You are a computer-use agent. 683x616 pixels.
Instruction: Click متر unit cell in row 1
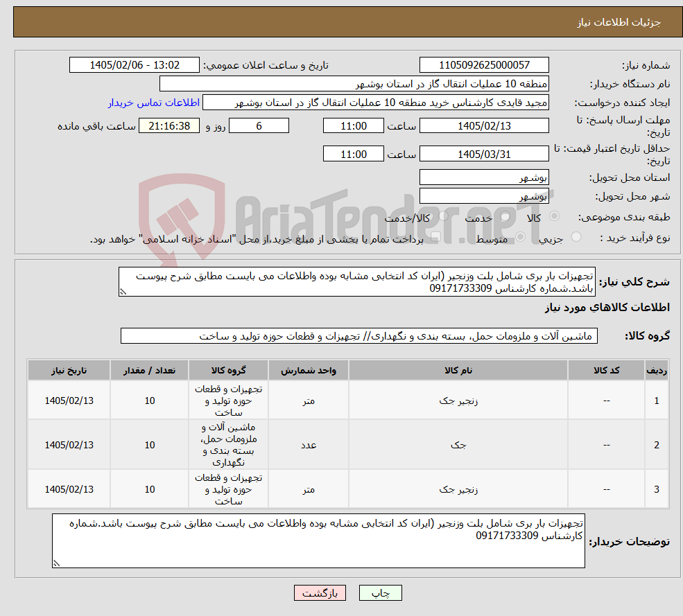(x=309, y=401)
